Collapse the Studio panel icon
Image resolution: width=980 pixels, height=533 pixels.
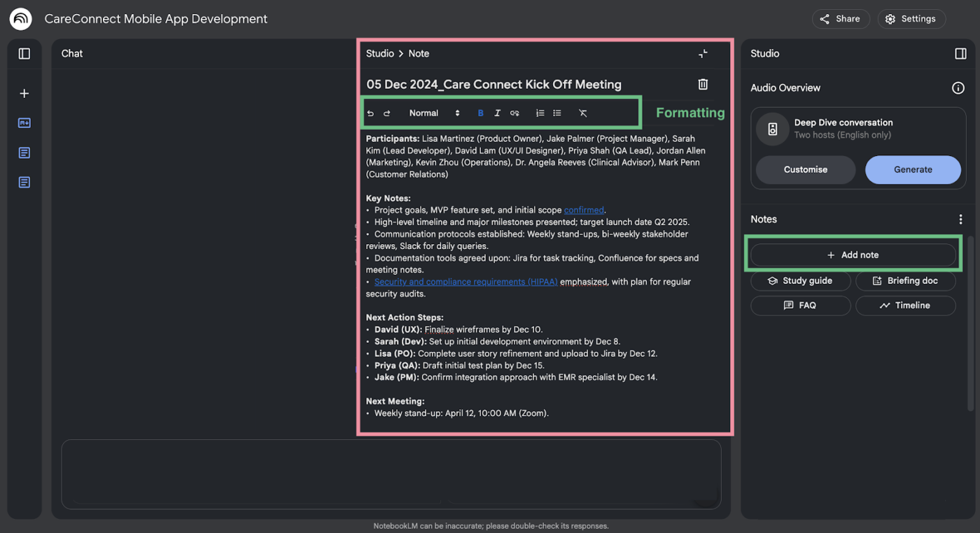click(960, 54)
